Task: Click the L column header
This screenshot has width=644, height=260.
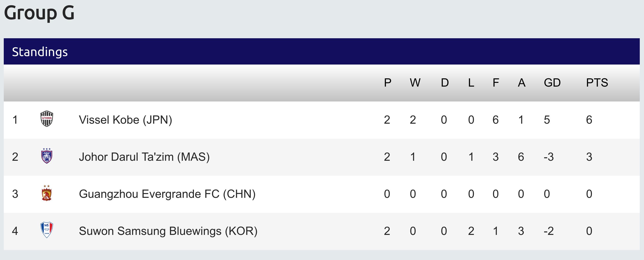Action: [471, 83]
